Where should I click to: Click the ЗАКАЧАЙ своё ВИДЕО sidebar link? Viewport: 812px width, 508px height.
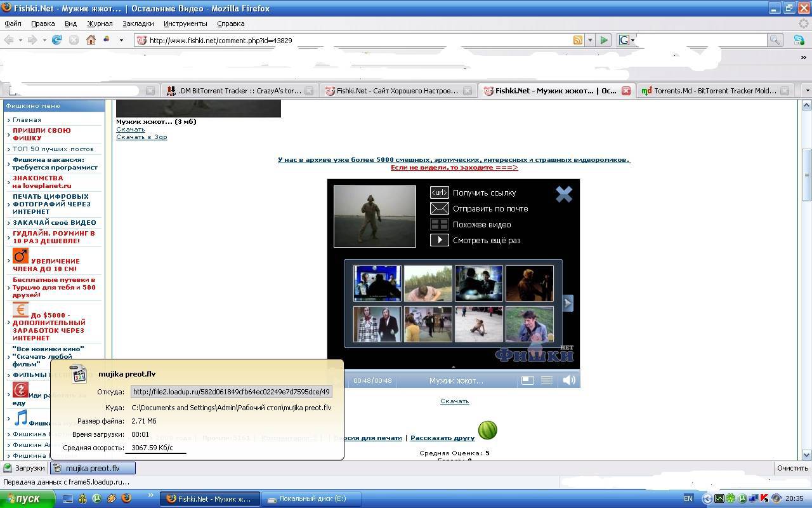[x=55, y=223]
